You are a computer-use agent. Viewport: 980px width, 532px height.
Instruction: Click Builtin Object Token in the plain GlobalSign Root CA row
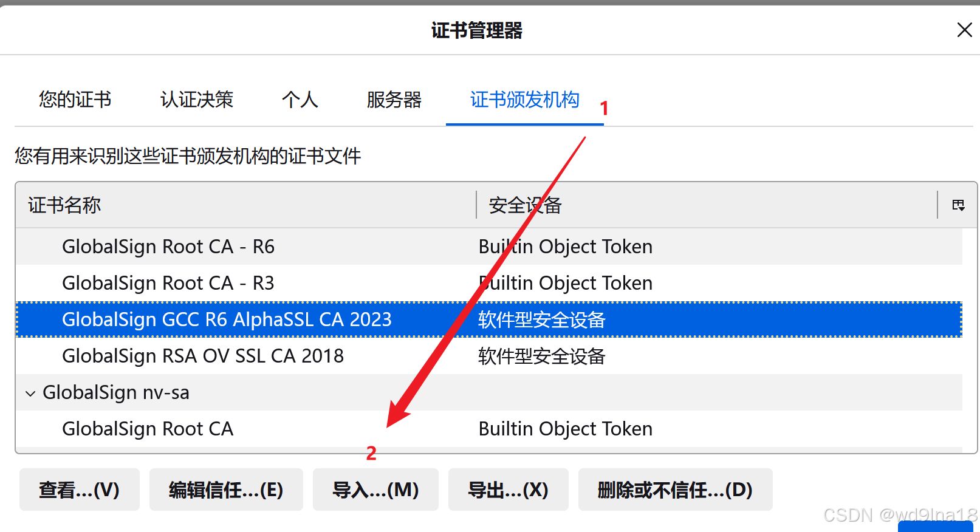tap(566, 429)
